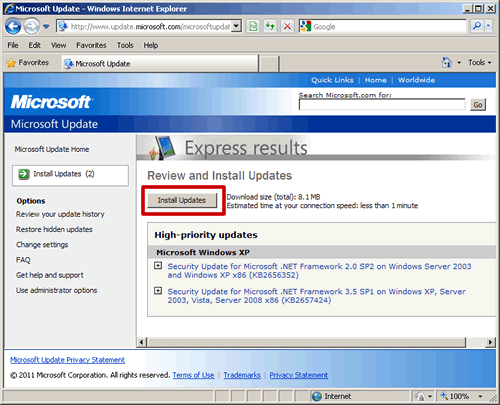The image size is (500, 405).
Task: Open a new blank tab
Action: [269, 64]
